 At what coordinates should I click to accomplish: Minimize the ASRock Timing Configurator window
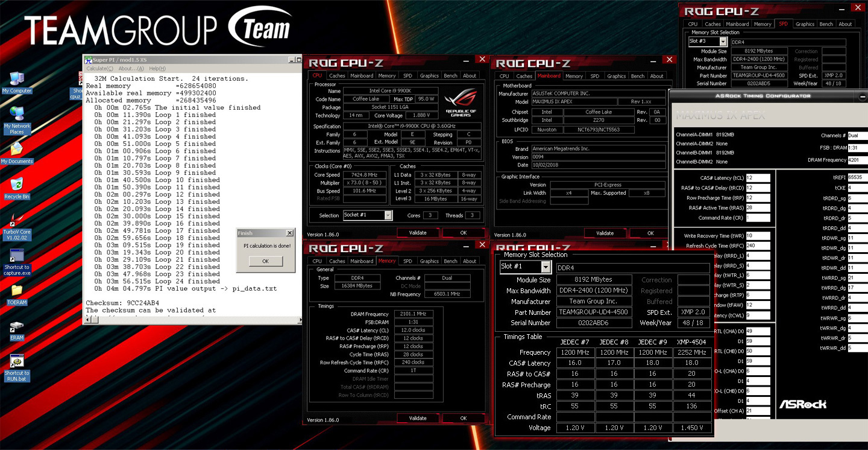(x=863, y=97)
